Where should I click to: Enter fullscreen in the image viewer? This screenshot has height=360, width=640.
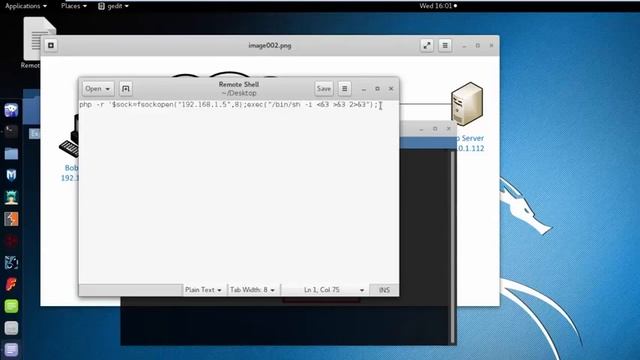(x=427, y=45)
